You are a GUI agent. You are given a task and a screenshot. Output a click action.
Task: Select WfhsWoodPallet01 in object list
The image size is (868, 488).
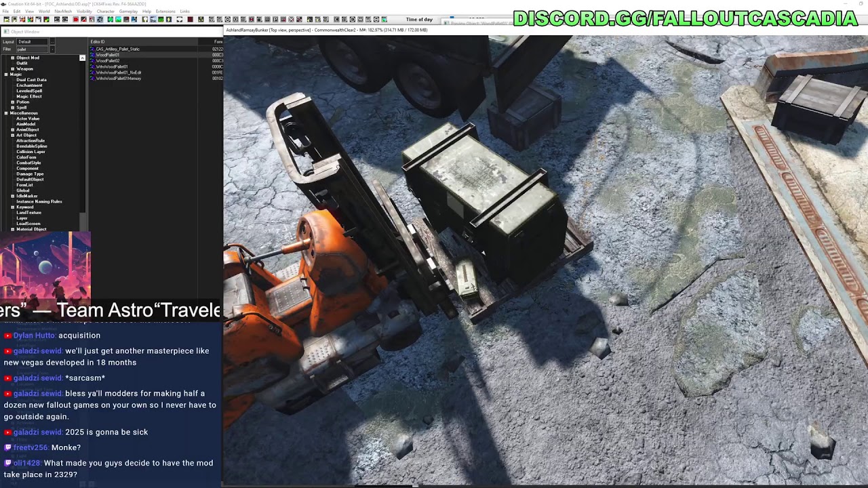111,66
